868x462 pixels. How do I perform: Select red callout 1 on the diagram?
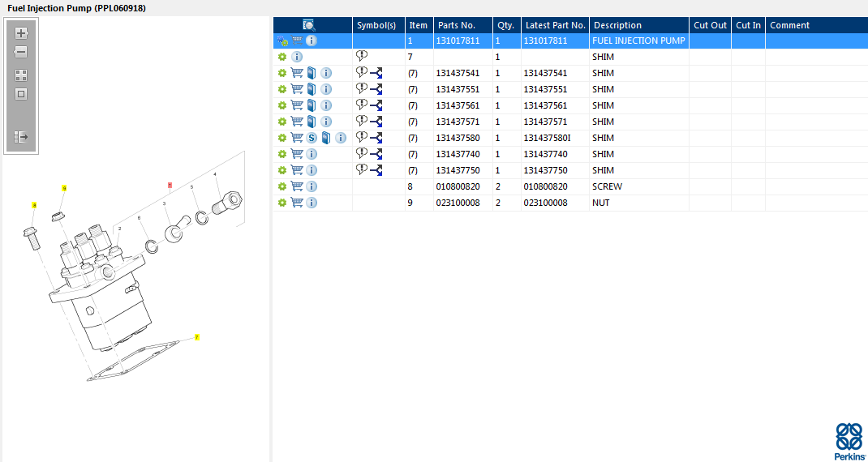[x=170, y=186]
